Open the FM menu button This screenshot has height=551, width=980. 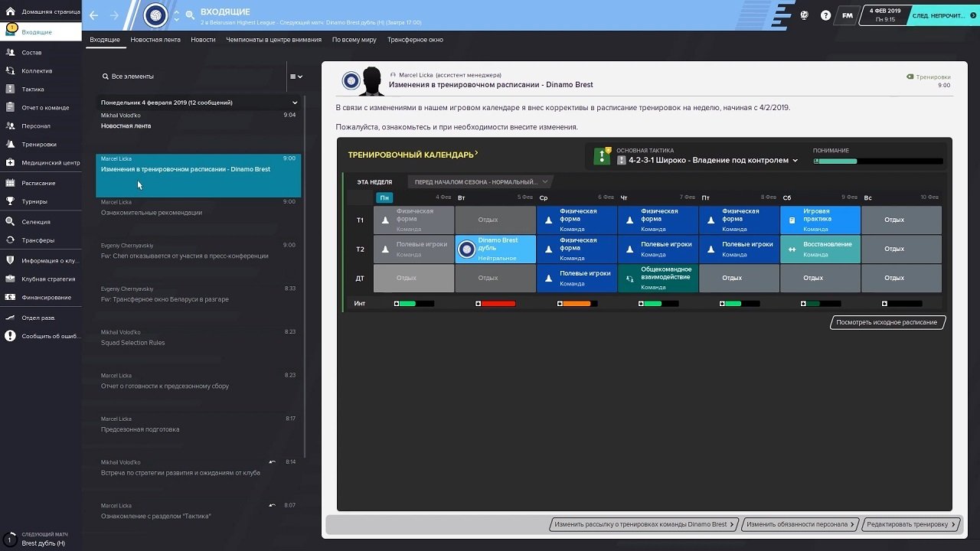(x=848, y=15)
